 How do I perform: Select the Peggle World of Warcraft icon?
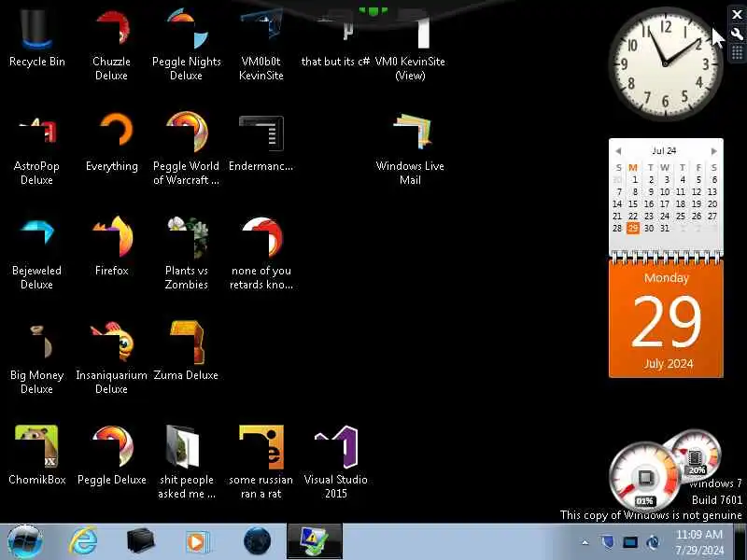[x=186, y=150]
